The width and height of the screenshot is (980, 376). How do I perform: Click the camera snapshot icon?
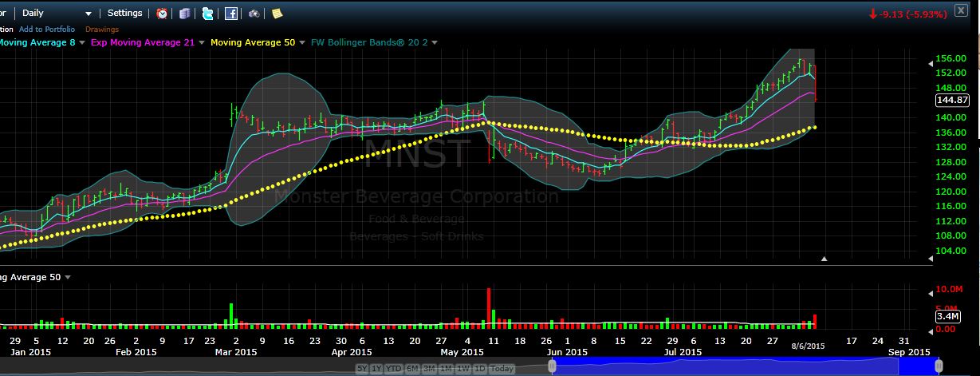(x=254, y=14)
